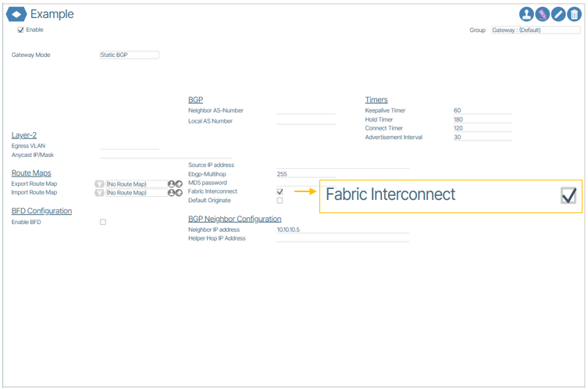The image size is (588, 389).
Task: Toggle the small Fabric Interconnect checkbox
Action: click(x=280, y=191)
